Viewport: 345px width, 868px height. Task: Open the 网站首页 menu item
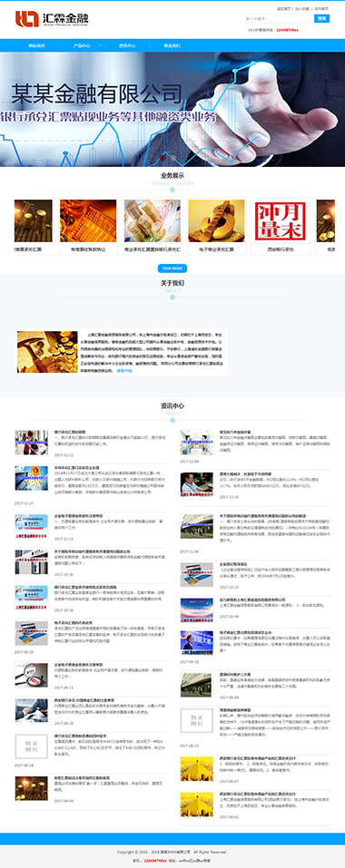[x=36, y=45]
